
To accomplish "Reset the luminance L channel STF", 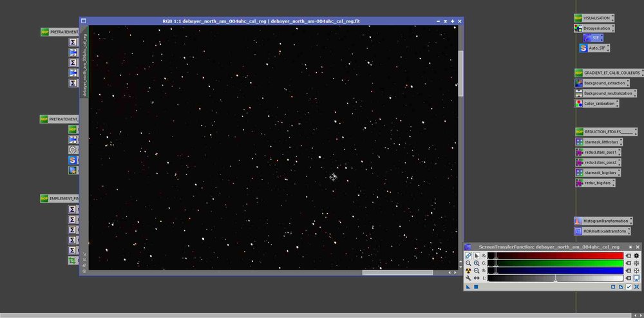I will pyautogui.click(x=629, y=278).
